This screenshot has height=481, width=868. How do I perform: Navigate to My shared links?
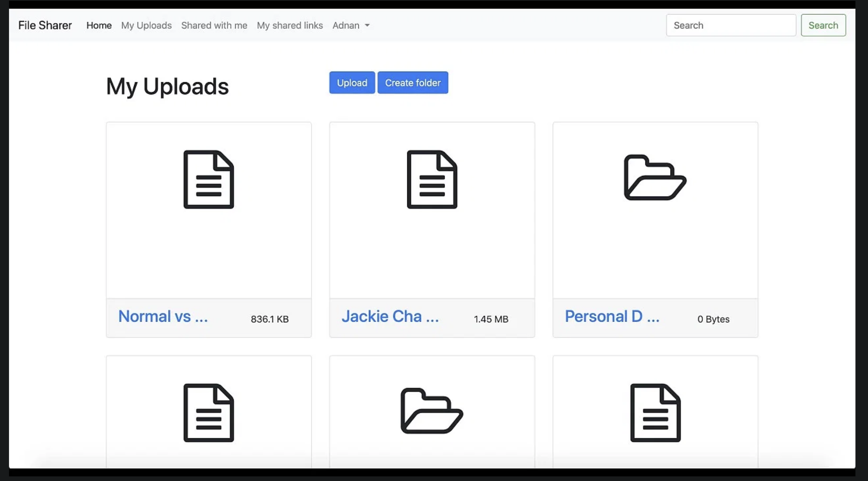pos(290,25)
